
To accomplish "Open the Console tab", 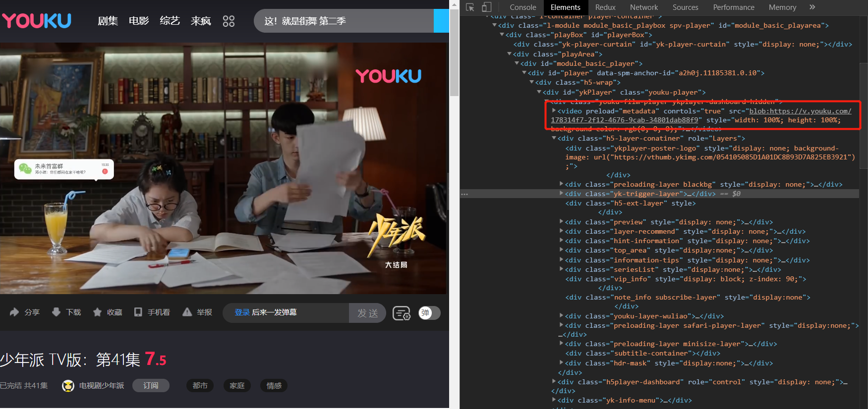I will (522, 7).
